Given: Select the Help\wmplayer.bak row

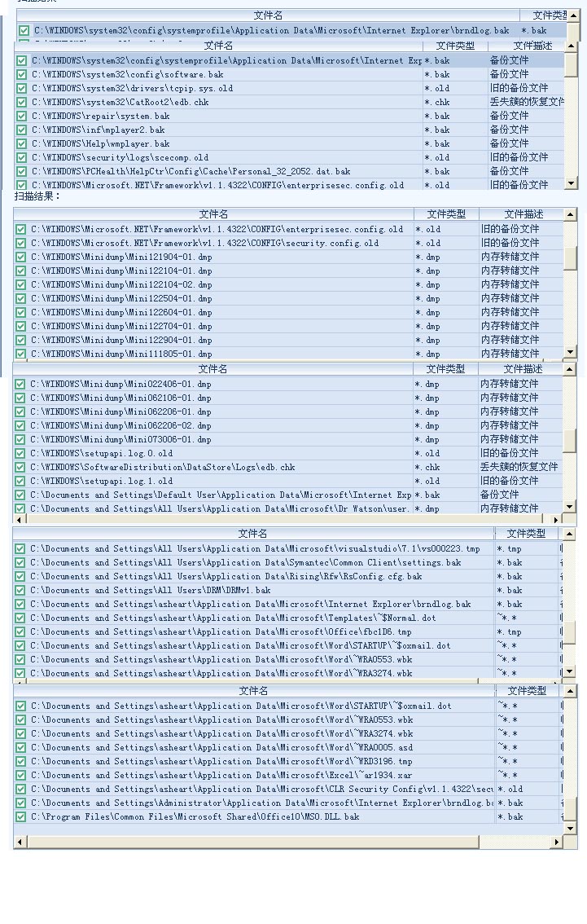Looking at the screenshot, I should 289,143.
